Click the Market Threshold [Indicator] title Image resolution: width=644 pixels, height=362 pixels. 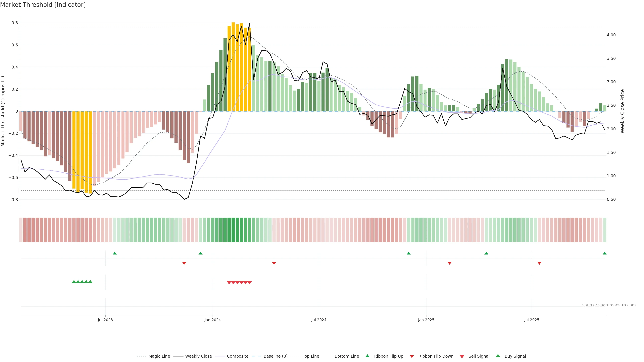(43, 5)
